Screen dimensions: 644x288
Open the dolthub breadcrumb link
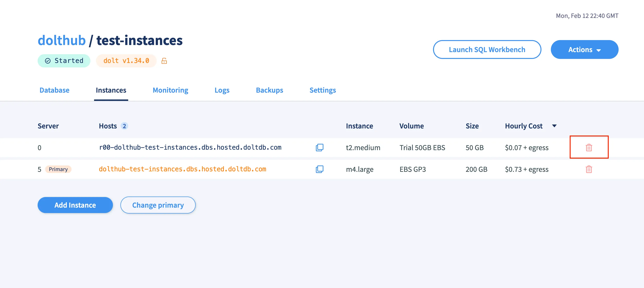click(61, 40)
